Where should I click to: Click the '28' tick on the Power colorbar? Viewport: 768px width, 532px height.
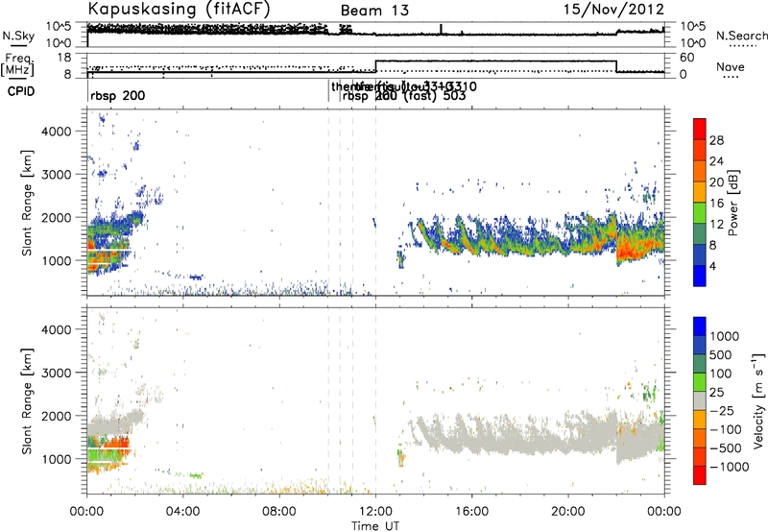tap(716, 140)
